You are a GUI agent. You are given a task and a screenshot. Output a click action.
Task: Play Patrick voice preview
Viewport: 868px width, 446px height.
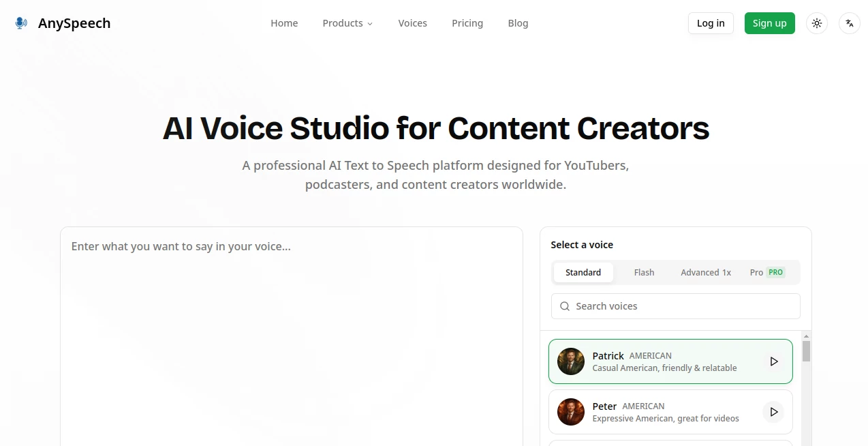[x=773, y=361]
